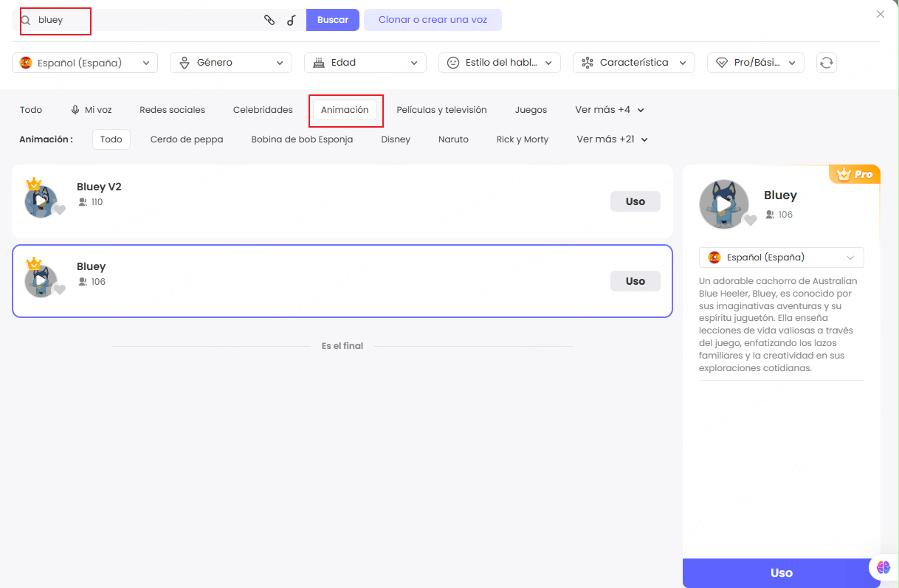The width and height of the screenshot is (899, 588).
Task: Switch to the Celebridades tab
Action: coord(263,110)
